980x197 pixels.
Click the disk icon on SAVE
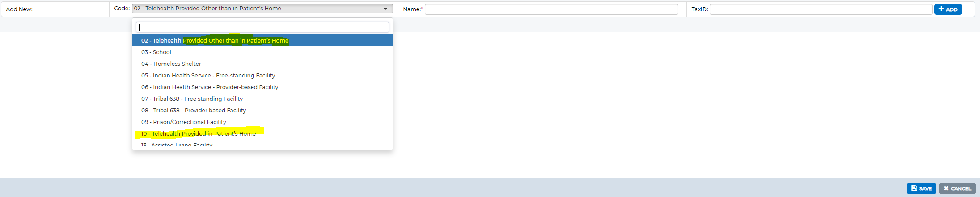tap(914, 188)
